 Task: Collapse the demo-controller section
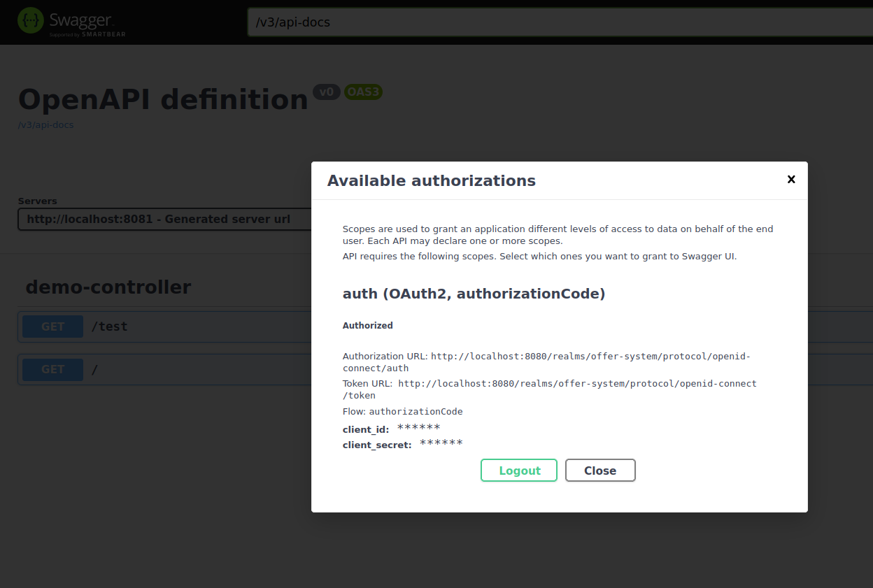point(108,287)
